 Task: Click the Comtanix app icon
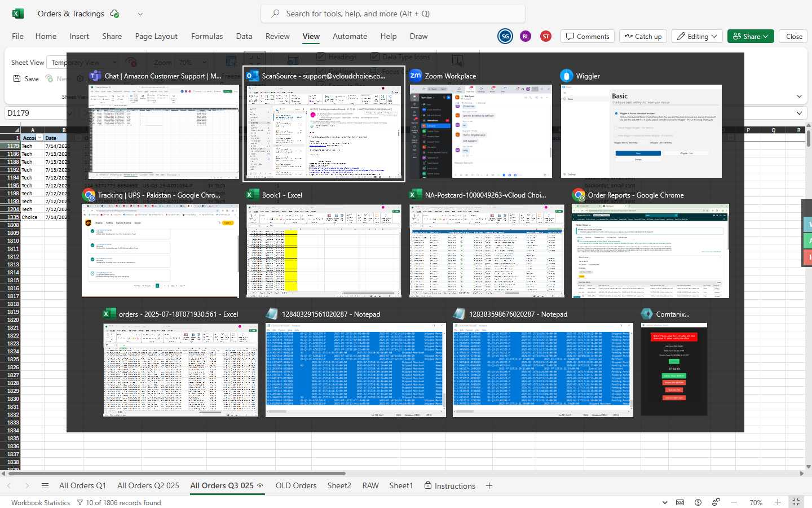pyautogui.click(x=647, y=314)
